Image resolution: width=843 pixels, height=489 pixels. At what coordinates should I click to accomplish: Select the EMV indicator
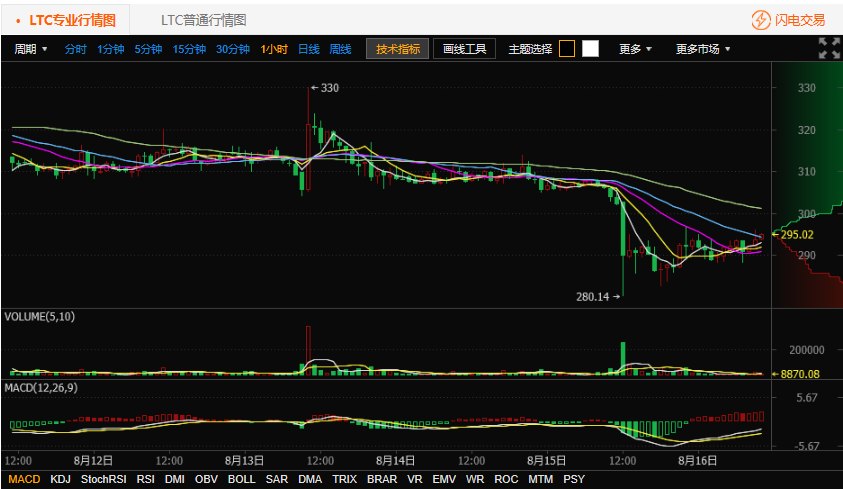(444, 479)
